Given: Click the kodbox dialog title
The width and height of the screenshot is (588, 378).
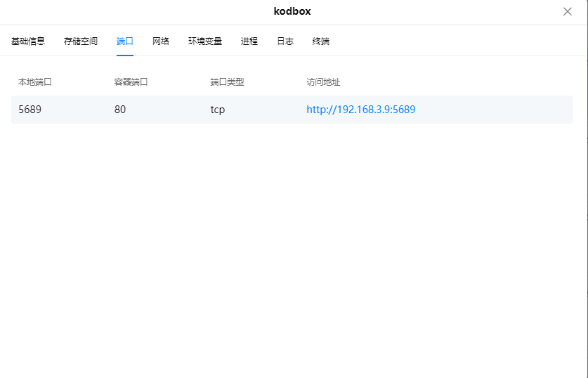Looking at the screenshot, I should [292, 11].
